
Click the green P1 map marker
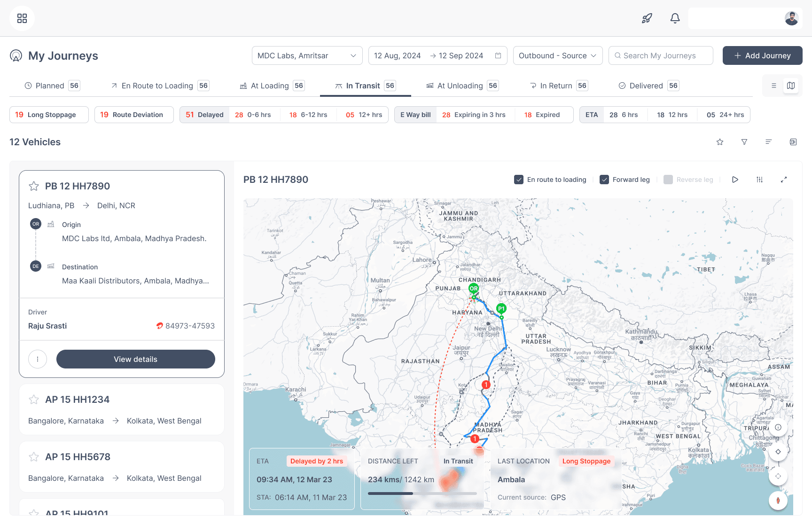(x=501, y=309)
